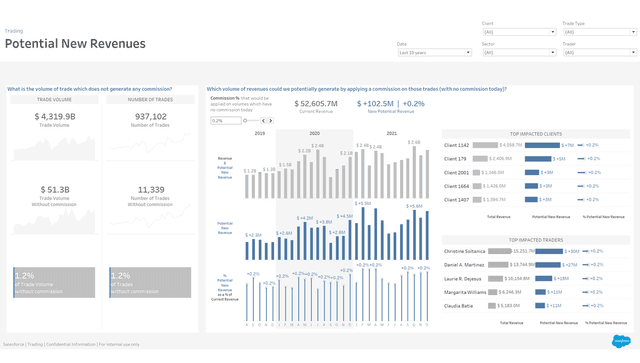Image resolution: width=640 pixels, height=363 pixels.
Task: Click the Trade Volume header tab
Action: 54,100
